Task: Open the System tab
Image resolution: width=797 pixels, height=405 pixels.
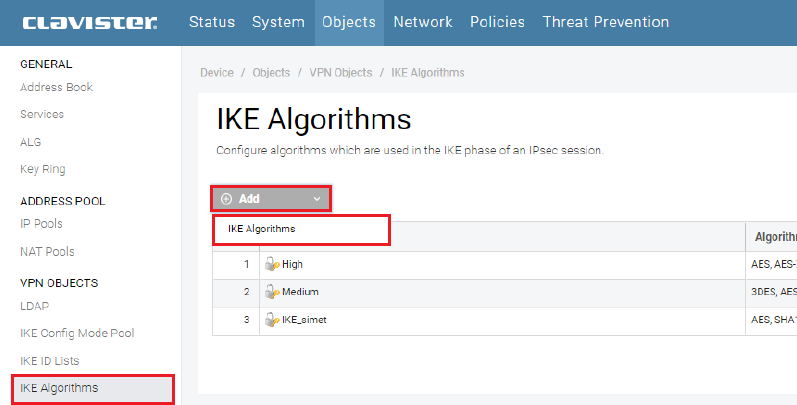Action: click(x=279, y=22)
